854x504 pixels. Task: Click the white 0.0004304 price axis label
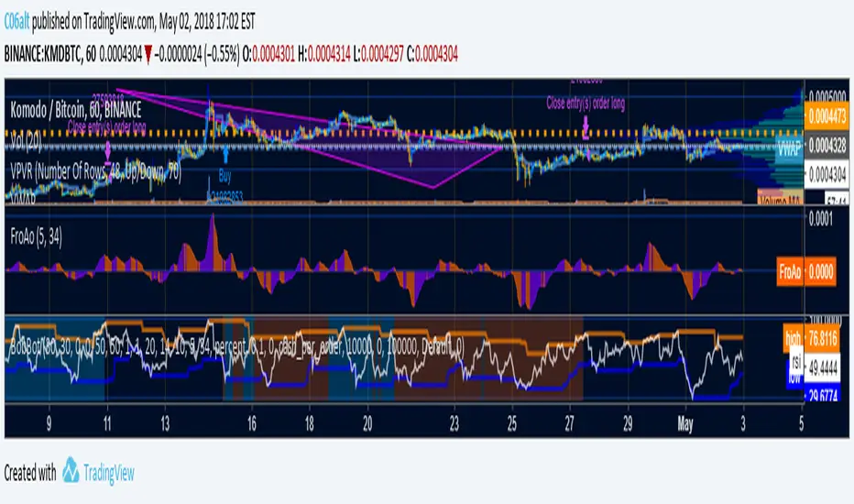point(827,174)
